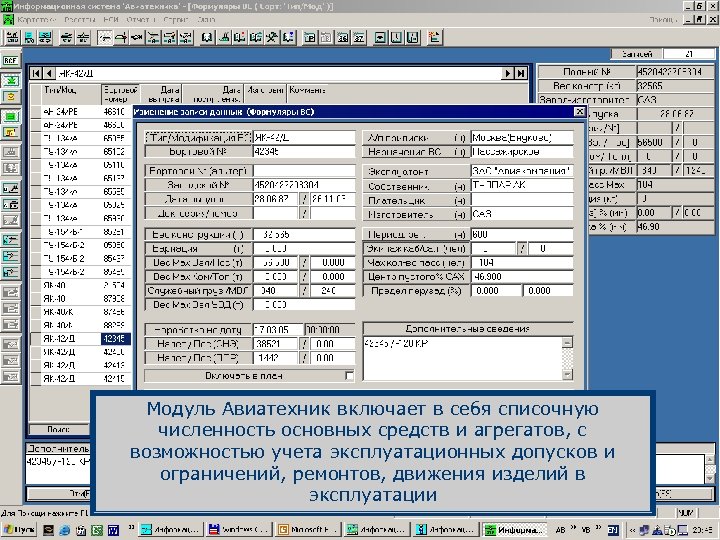
Task: Open the НСИ menu
Action: click(x=111, y=20)
